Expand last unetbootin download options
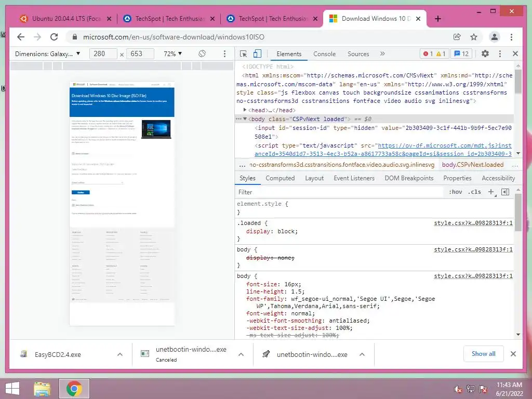 (x=362, y=354)
